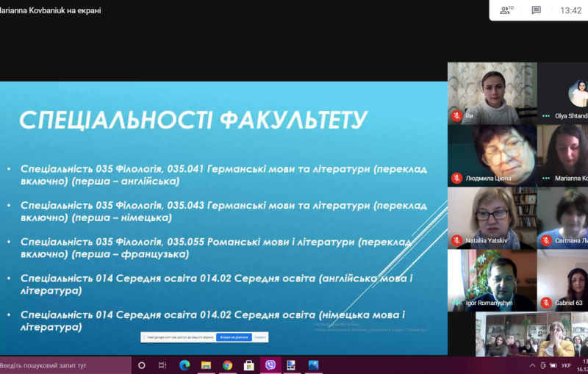The height and width of the screenshot is (374, 588).
Task: Click the Cortana circle icon
Action: point(142,365)
